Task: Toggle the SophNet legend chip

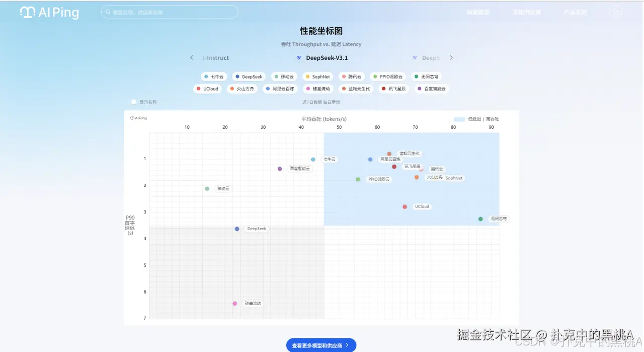Action: click(317, 77)
